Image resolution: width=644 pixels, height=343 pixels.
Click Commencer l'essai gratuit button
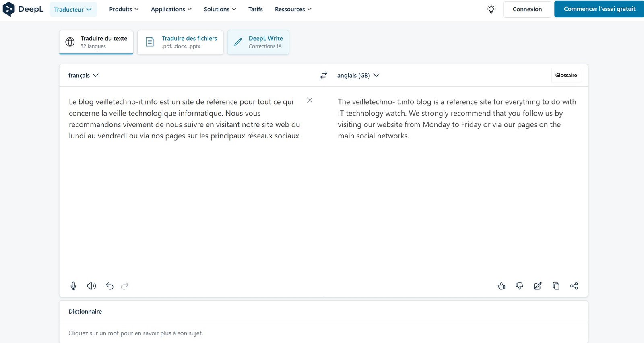599,9
